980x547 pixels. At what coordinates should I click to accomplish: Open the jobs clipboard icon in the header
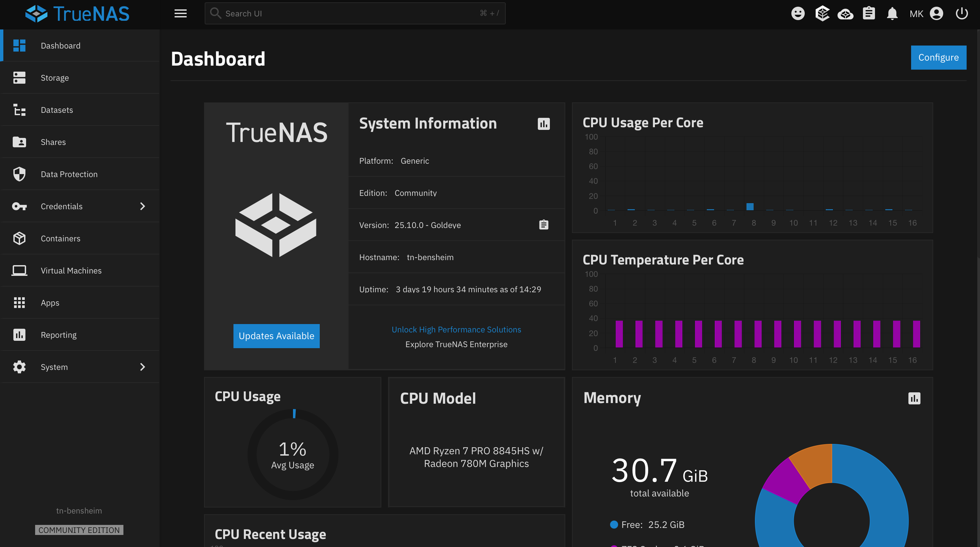[869, 13]
